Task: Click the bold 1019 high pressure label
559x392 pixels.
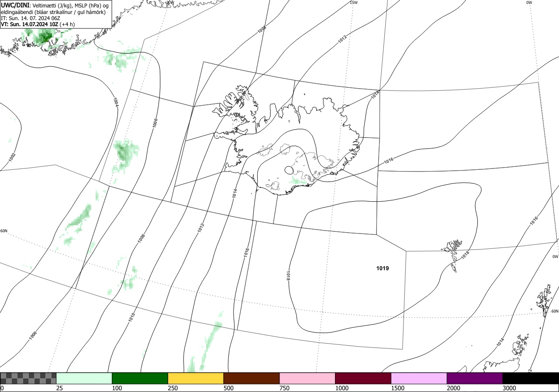Action: point(383,268)
